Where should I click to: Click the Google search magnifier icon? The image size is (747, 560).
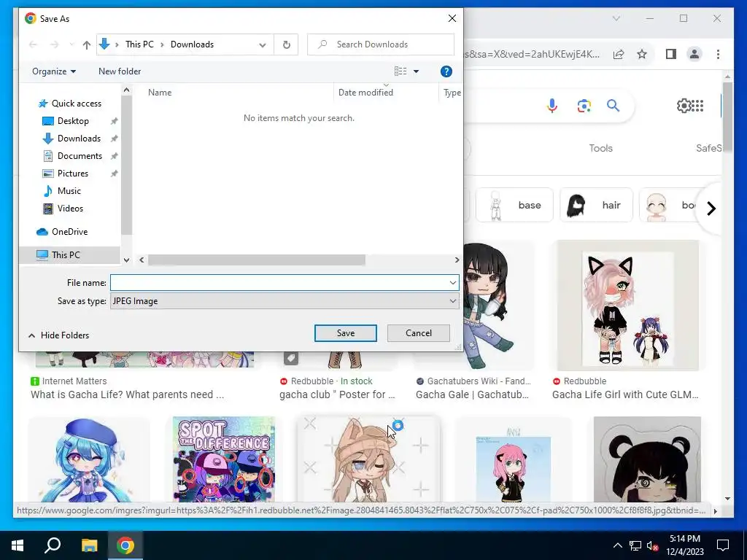tap(613, 105)
